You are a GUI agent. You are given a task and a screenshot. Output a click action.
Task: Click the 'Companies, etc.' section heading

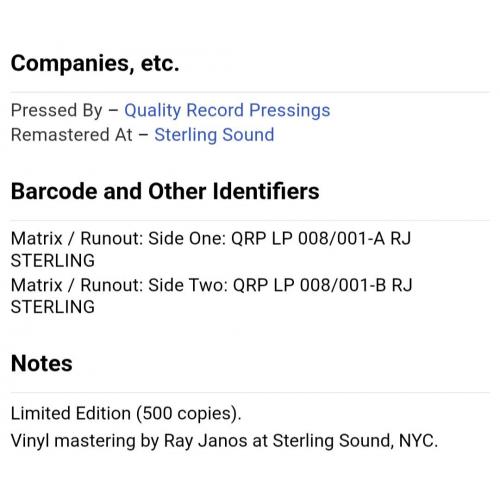[95, 64]
